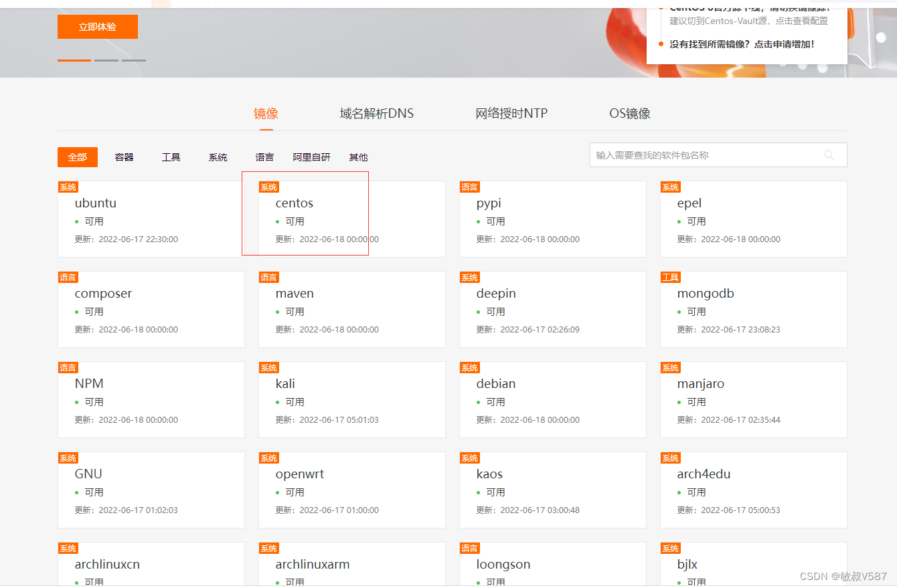
Task: Click kali update time 2022-06-17 05:01:03
Action: click(339, 420)
